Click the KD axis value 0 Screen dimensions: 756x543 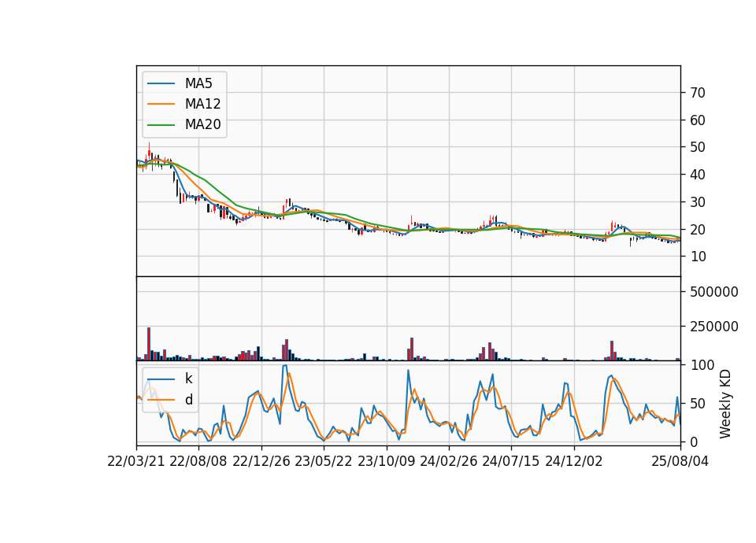695,441
